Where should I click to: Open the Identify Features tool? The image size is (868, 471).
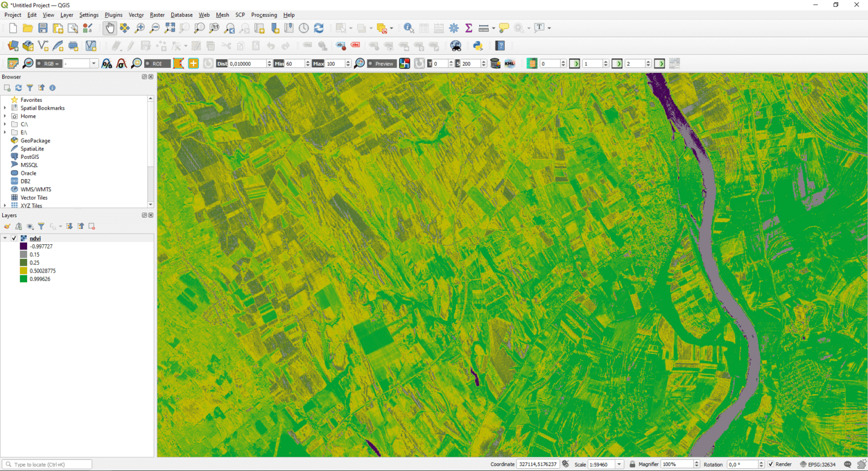[409, 27]
